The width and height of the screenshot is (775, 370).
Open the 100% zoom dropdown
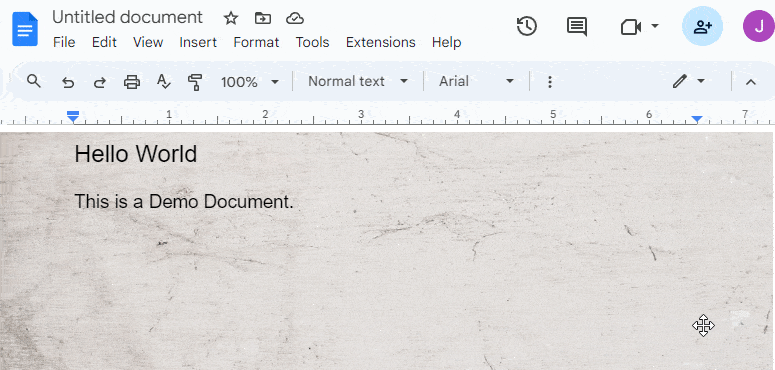250,82
